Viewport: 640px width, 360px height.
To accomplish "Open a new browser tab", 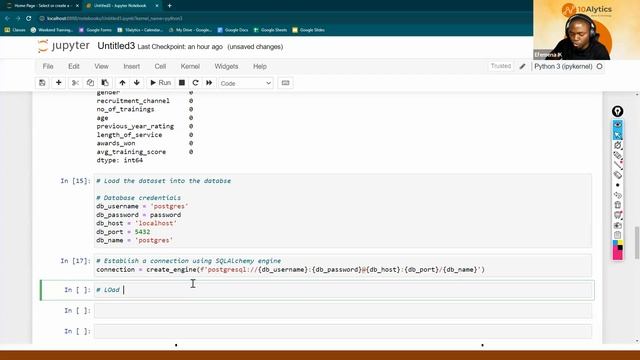I will 169,6.
